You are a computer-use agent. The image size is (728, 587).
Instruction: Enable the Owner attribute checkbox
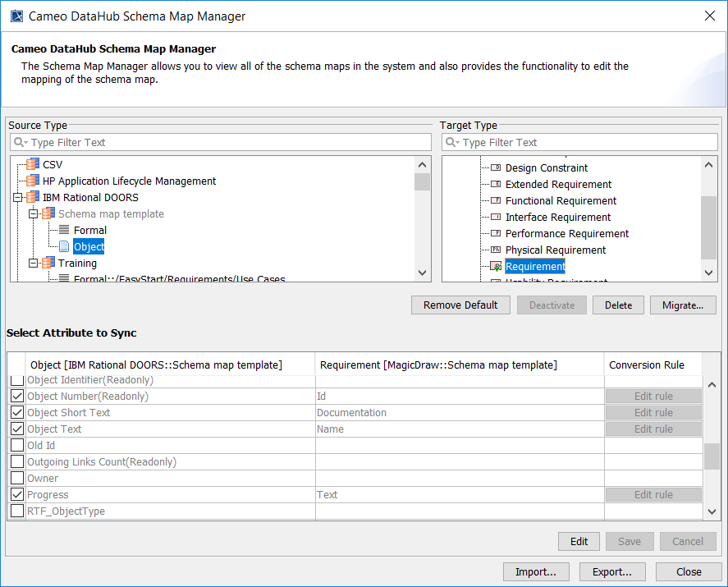16,479
